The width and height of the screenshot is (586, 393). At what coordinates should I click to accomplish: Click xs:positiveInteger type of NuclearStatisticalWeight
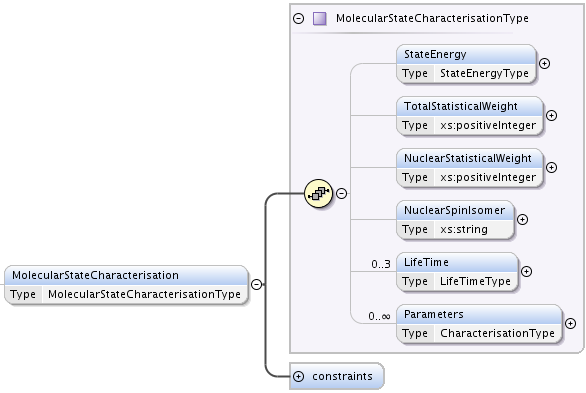(x=488, y=177)
